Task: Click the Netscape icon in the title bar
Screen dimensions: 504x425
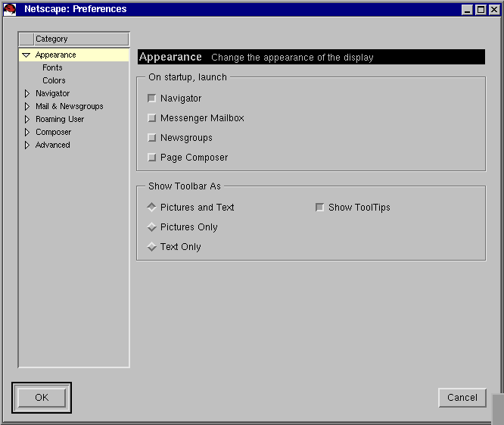Action: [x=10, y=9]
